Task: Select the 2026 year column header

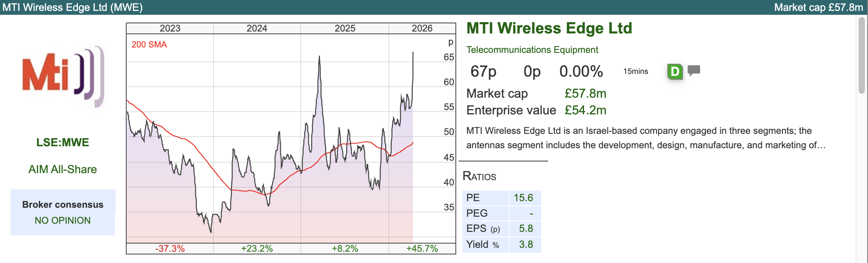Action: coord(422,28)
